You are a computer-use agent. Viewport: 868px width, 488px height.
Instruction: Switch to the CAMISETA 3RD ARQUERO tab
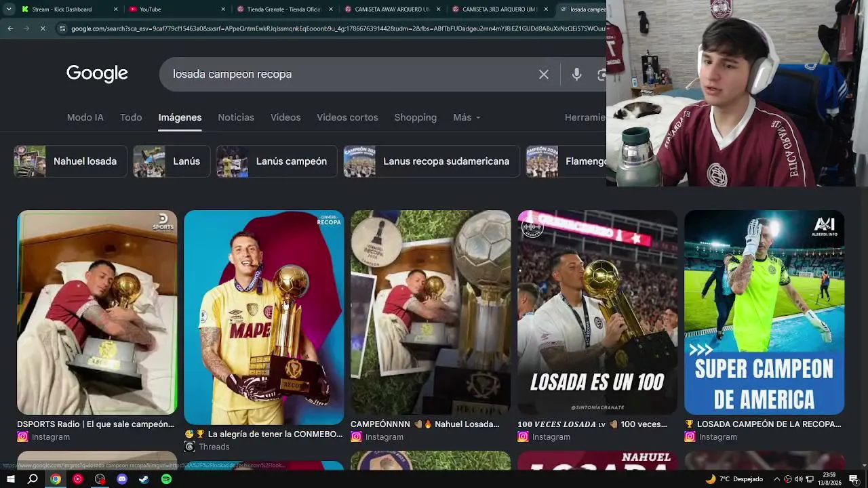tap(499, 9)
